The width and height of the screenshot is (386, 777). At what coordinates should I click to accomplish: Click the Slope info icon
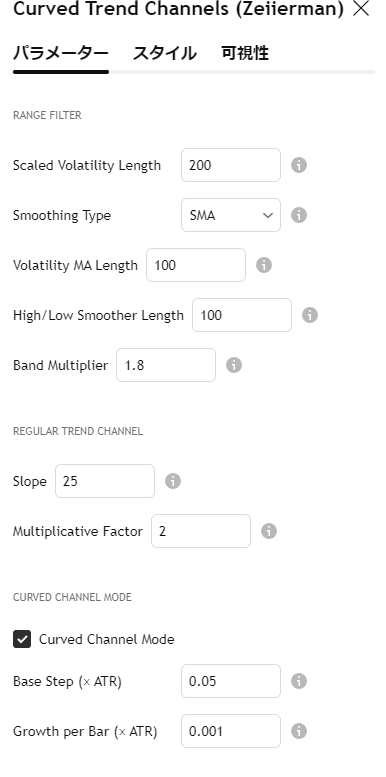coord(172,481)
